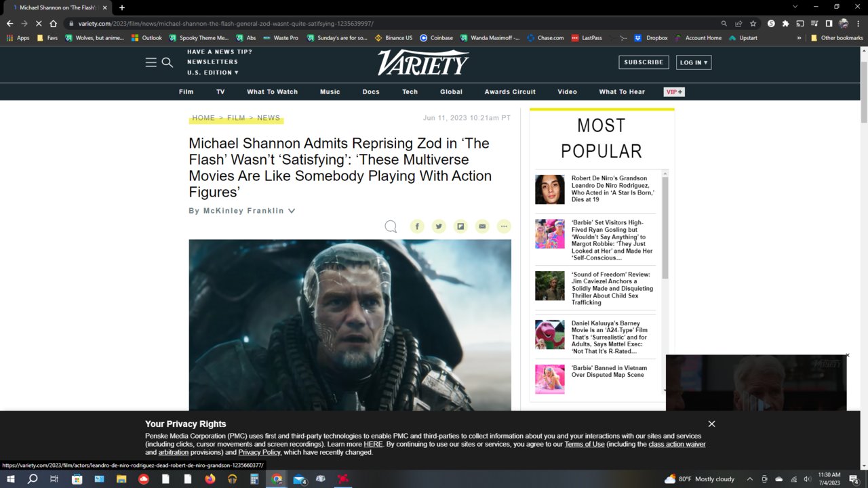Click NEWS breadcrumb link
The width and height of the screenshot is (868, 488).
click(x=269, y=118)
